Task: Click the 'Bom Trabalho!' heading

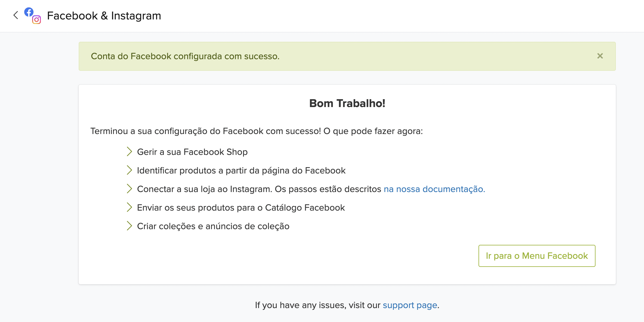Action: (x=347, y=103)
